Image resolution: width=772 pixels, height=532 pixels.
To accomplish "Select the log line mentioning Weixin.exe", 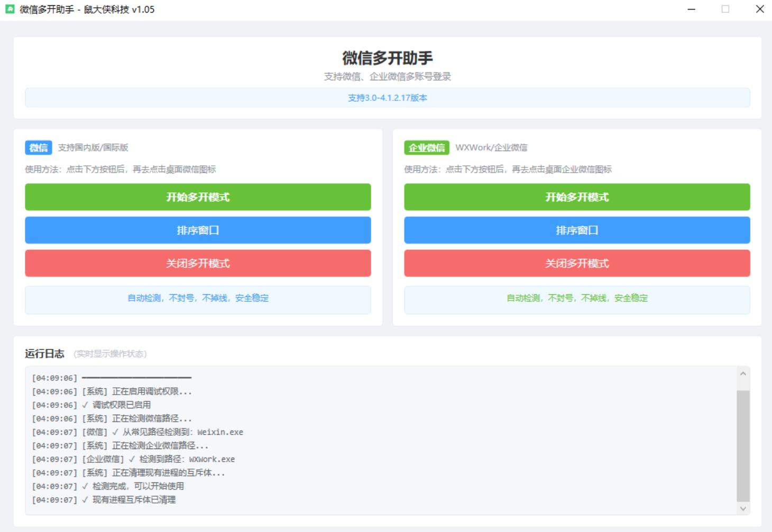I will (x=137, y=432).
